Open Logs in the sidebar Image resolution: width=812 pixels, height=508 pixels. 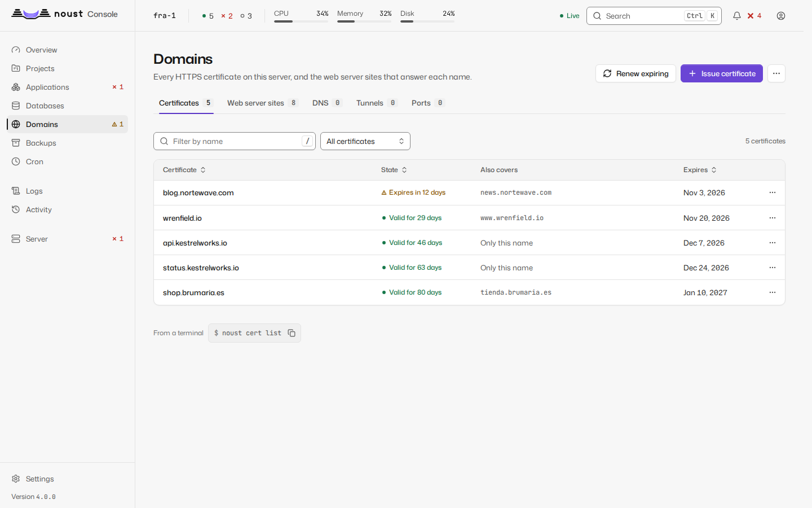68,191
